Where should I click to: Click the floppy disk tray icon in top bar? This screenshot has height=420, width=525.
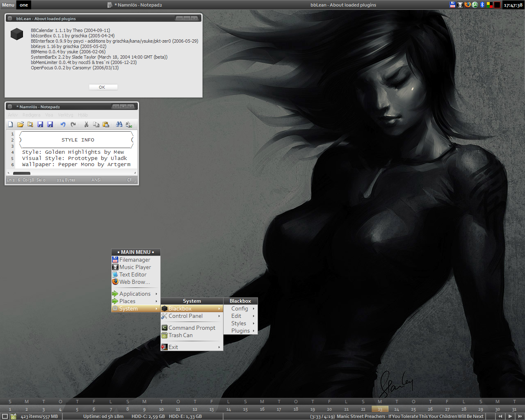coord(452,5)
